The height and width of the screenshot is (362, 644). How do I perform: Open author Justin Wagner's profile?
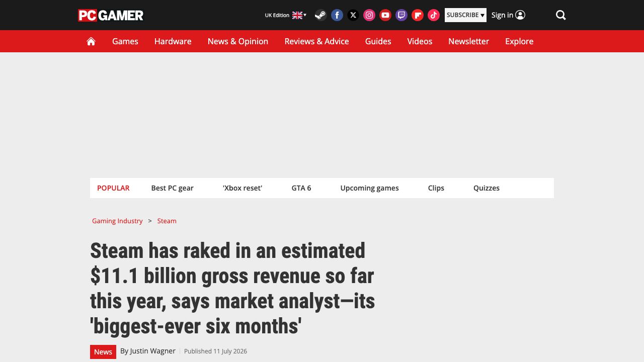tap(153, 351)
